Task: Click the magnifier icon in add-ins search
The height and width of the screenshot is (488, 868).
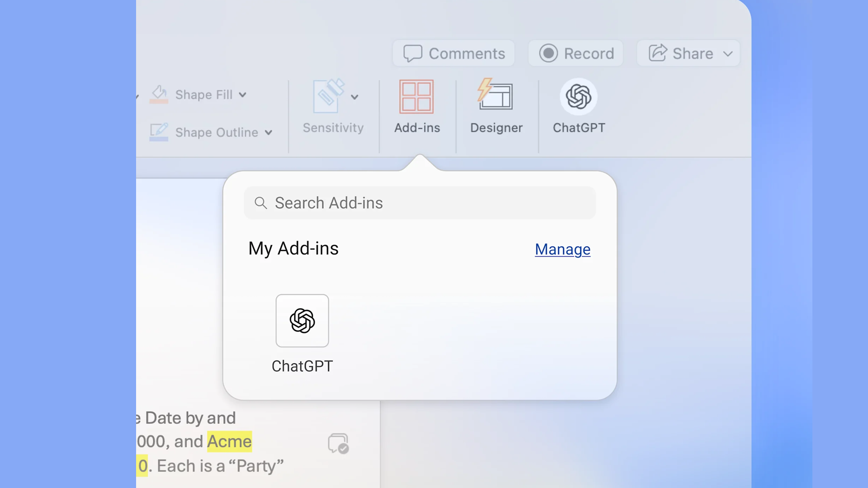Action: pos(261,203)
